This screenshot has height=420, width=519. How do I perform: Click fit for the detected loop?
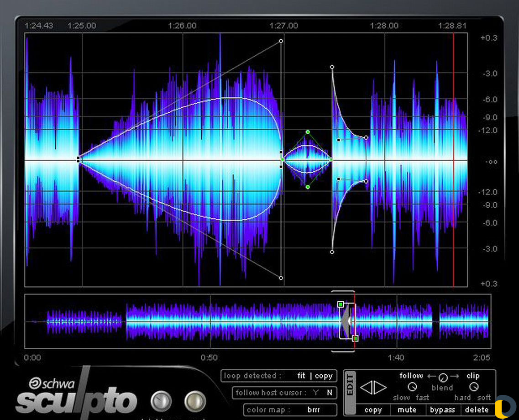tap(301, 376)
